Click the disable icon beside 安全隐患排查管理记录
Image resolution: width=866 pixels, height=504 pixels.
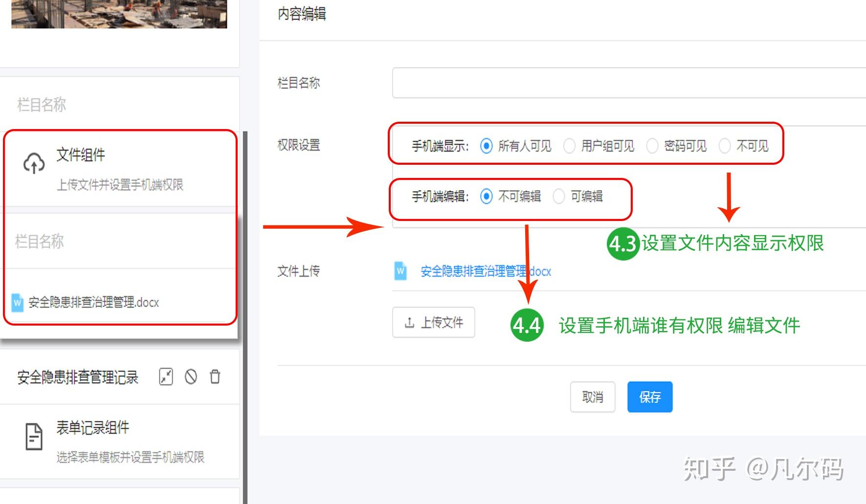(x=191, y=376)
